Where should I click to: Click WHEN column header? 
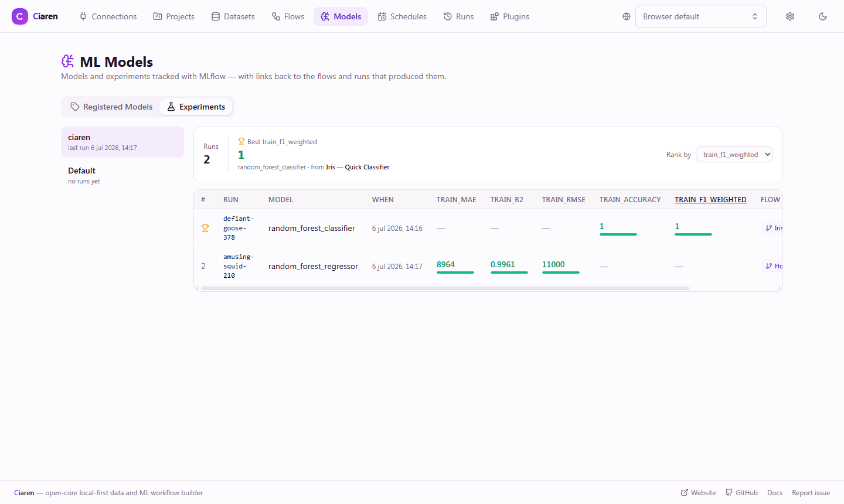point(383,200)
